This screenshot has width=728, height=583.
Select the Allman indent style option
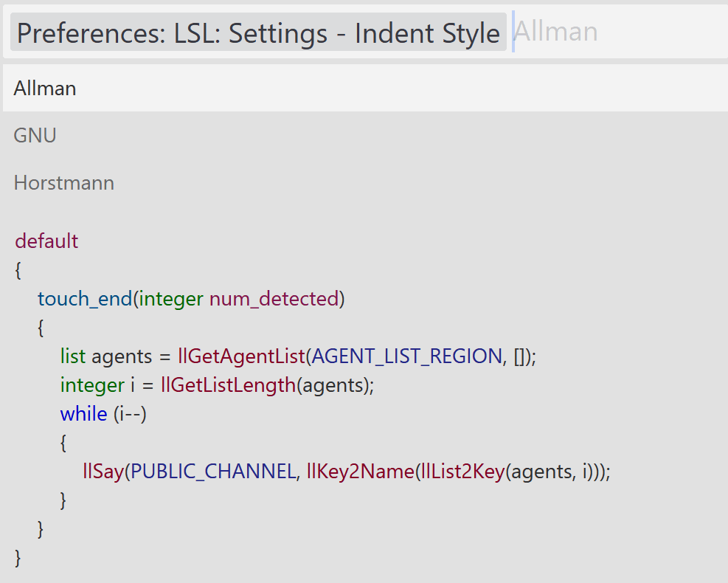click(365, 88)
